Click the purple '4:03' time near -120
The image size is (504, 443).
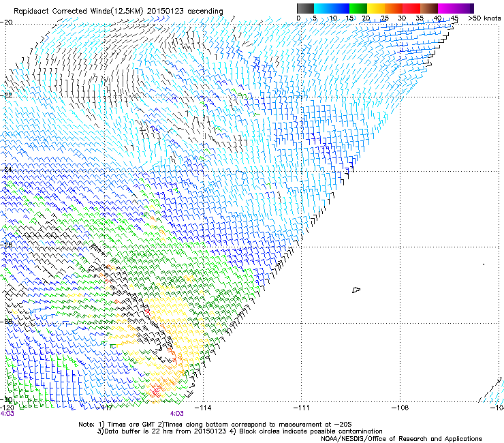pos(7,414)
